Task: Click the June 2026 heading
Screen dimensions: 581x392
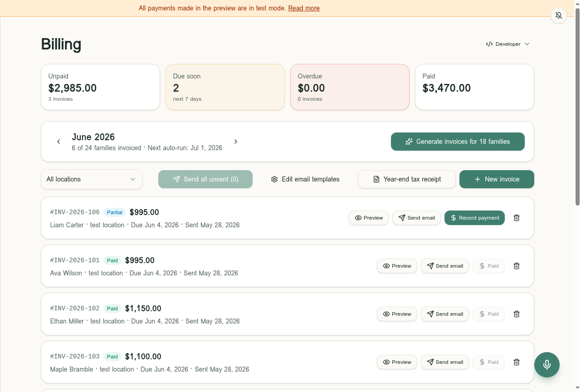Action: [x=93, y=137]
